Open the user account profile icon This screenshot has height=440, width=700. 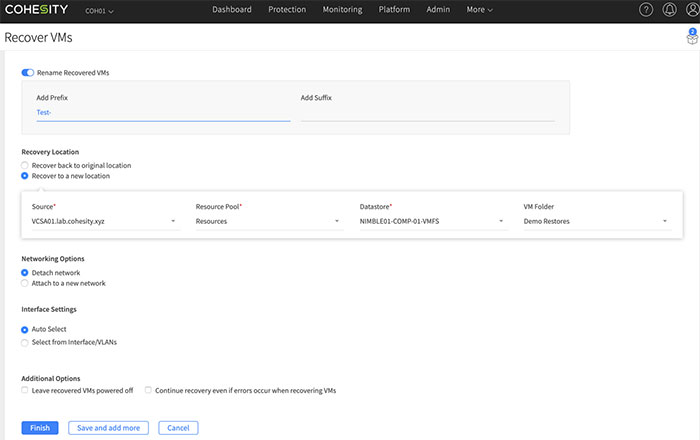coord(691,10)
